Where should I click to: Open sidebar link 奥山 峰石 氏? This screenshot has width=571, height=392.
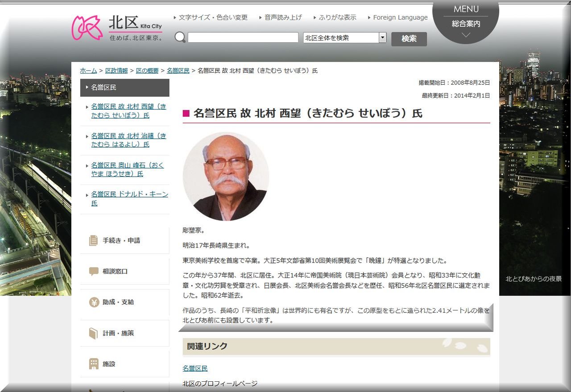click(x=128, y=169)
